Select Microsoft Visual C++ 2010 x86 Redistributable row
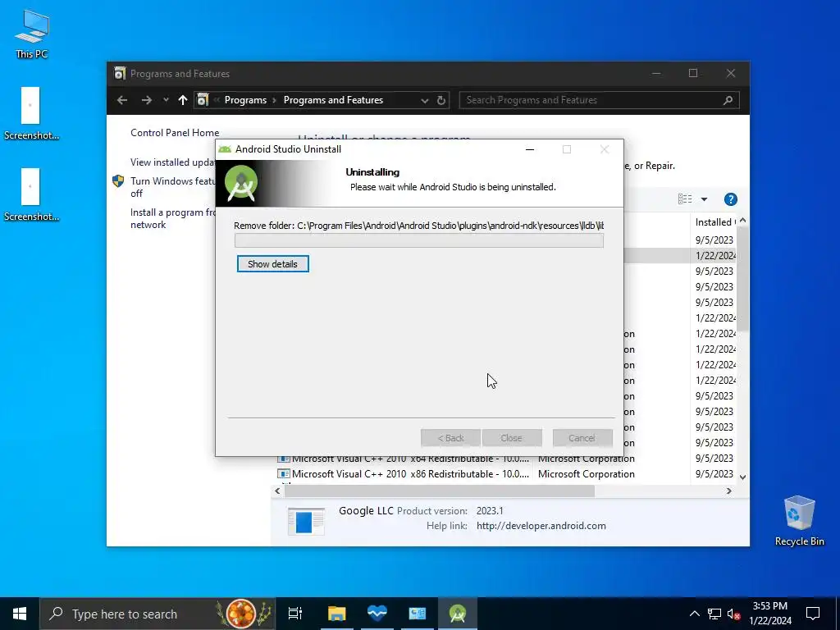 pyautogui.click(x=506, y=474)
